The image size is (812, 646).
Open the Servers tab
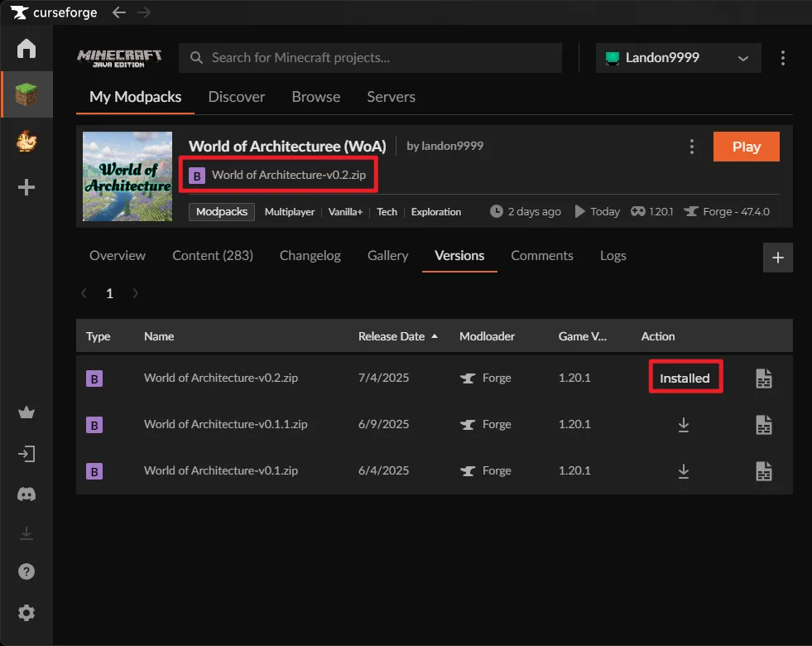[391, 97]
